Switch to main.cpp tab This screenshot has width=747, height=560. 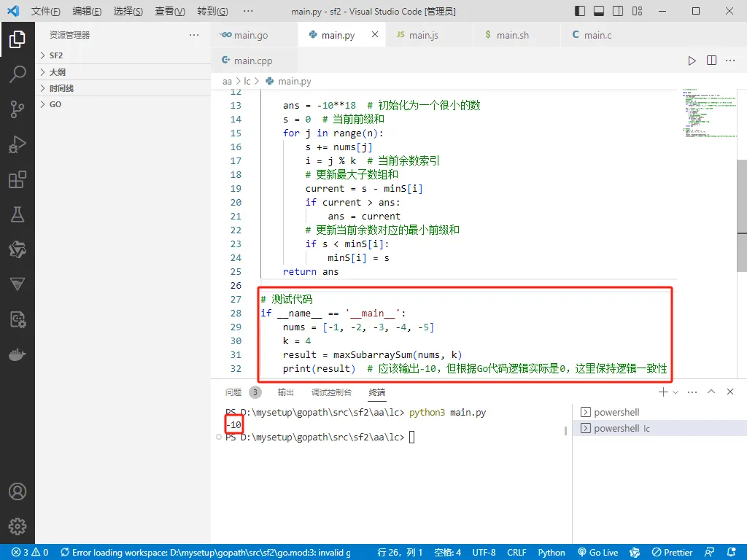pyautogui.click(x=255, y=61)
